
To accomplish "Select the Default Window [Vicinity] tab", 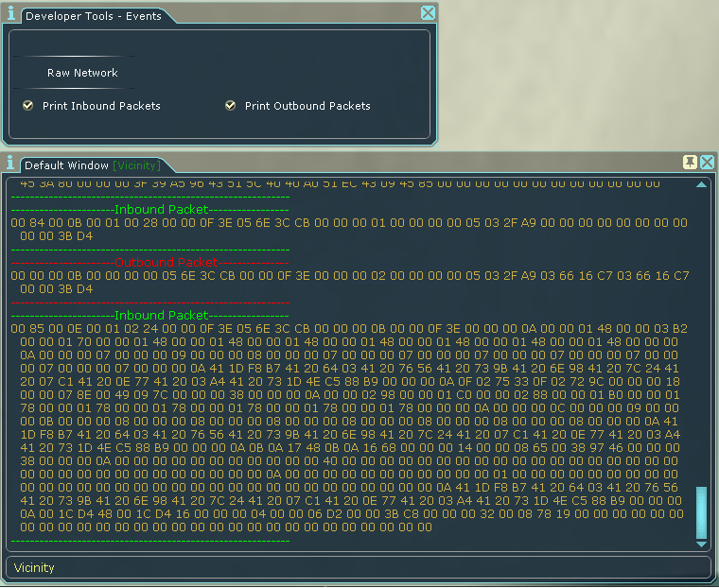I will pyautogui.click(x=93, y=165).
